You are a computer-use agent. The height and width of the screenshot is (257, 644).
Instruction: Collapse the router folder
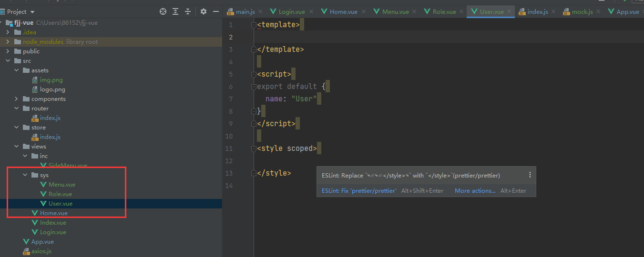click(x=16, y=108)
